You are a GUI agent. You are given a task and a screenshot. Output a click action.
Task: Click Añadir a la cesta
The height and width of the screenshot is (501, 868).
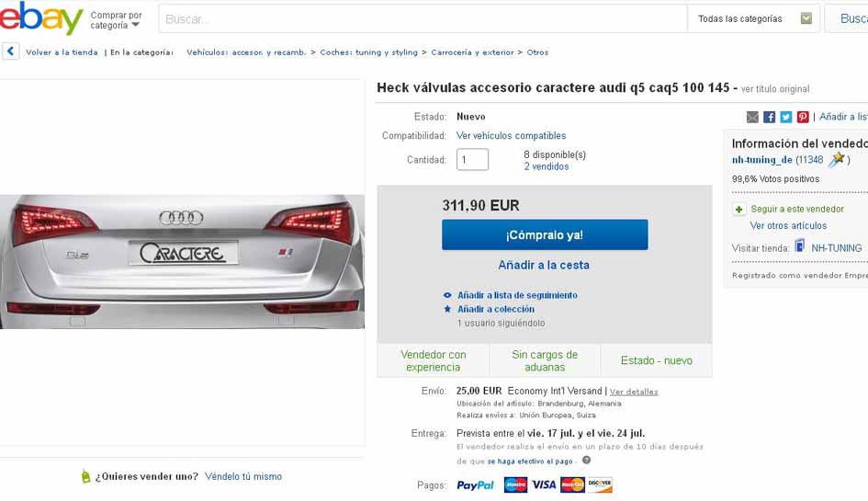coord(544,265)
